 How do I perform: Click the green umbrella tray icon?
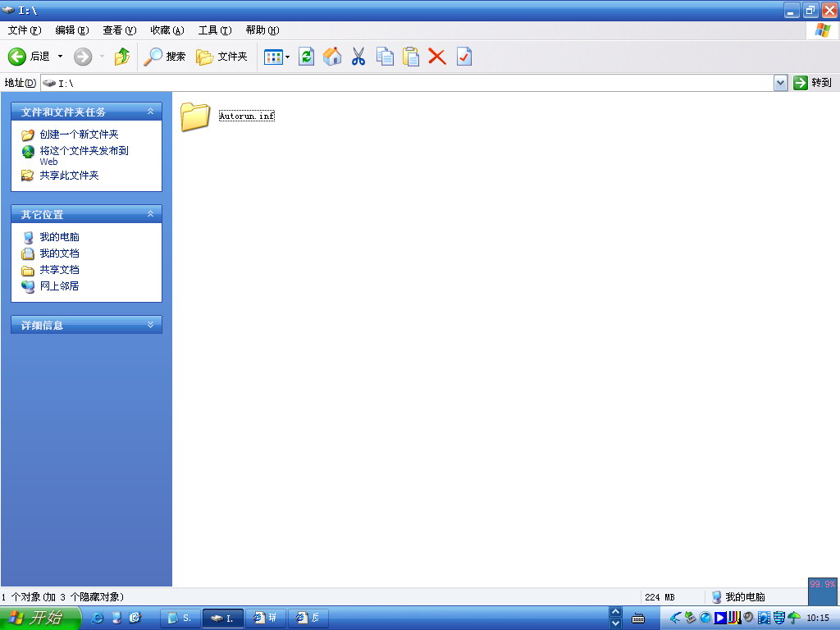pyautogui.click(x=794, y=618)
